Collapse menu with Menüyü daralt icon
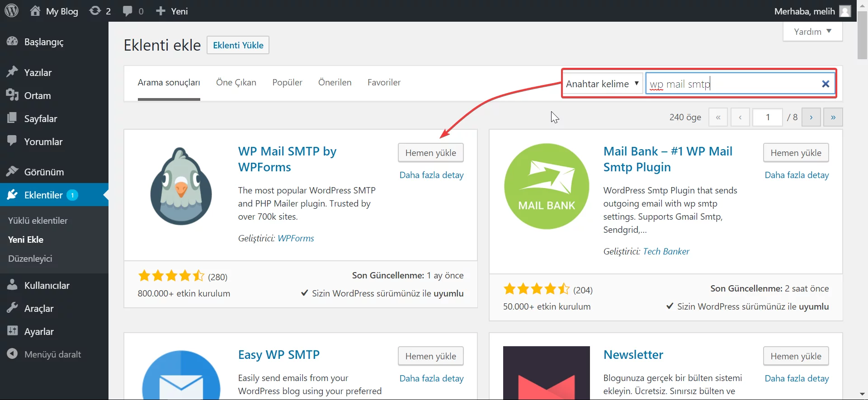868x400 pixels. coord(12,354)
